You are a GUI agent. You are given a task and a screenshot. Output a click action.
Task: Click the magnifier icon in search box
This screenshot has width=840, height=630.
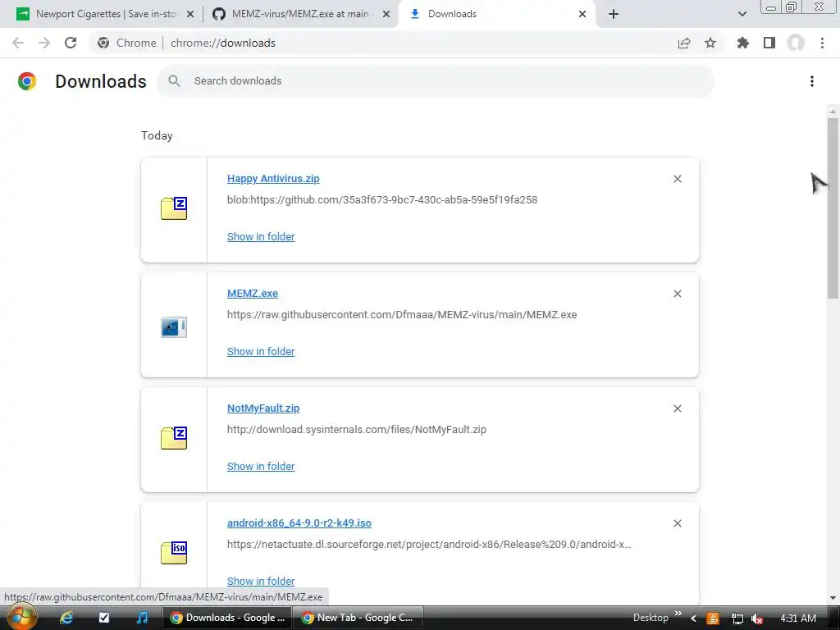174,81
